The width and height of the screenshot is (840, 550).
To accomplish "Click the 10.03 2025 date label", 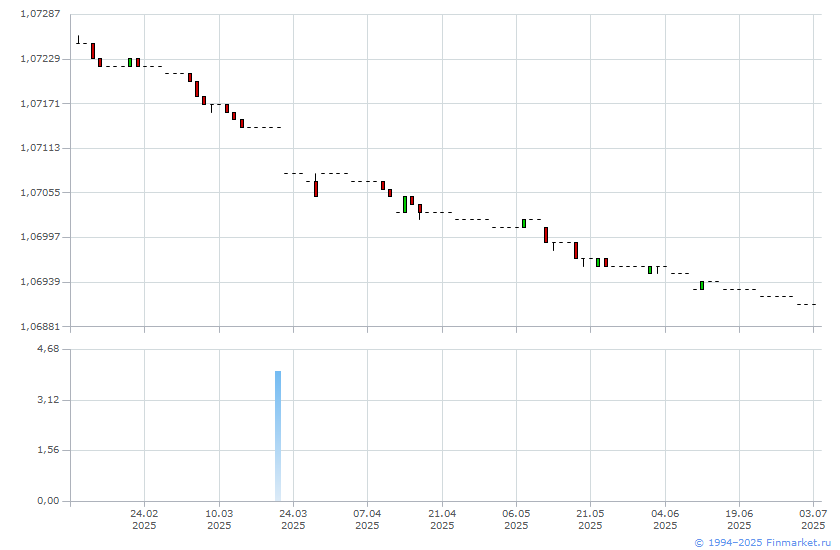I will pyautogui.click(x=219, y=519).
